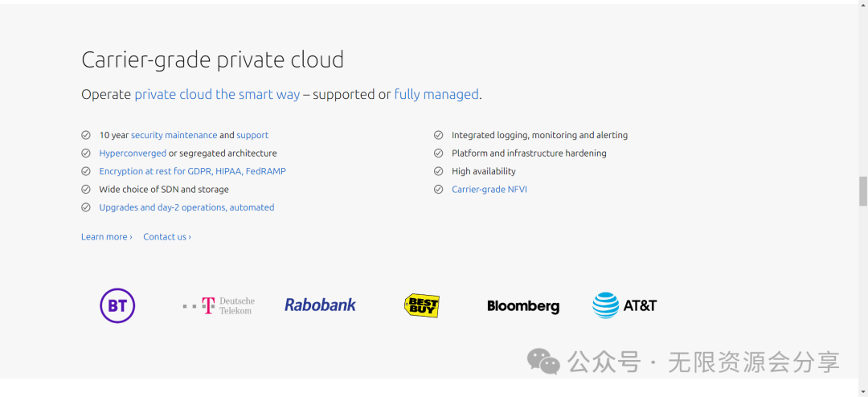Viewport: 868px width, 397px height.
Task: Open the 'fully managed' link
Action: [x=436, y=94]
